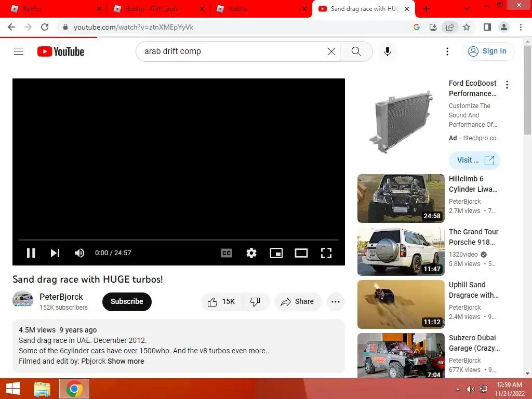Share the video
This screenshot has height=399, width=532.
tap(298, 302)
